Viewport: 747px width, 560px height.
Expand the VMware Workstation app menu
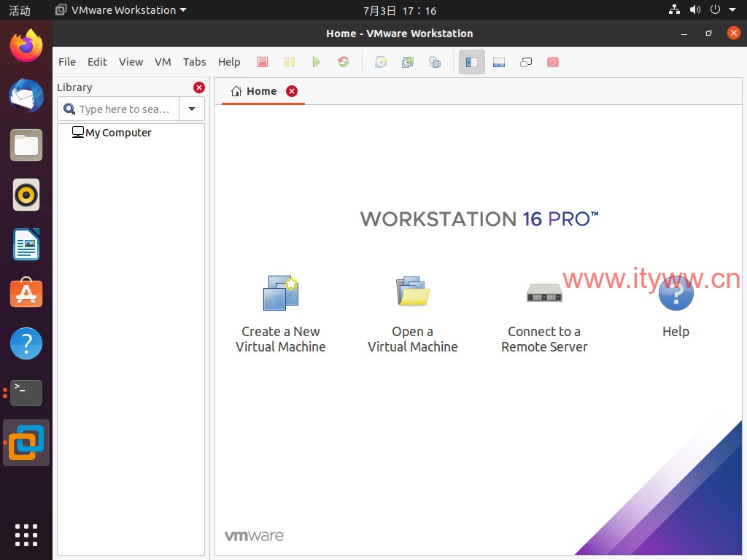tap(121, 10)
